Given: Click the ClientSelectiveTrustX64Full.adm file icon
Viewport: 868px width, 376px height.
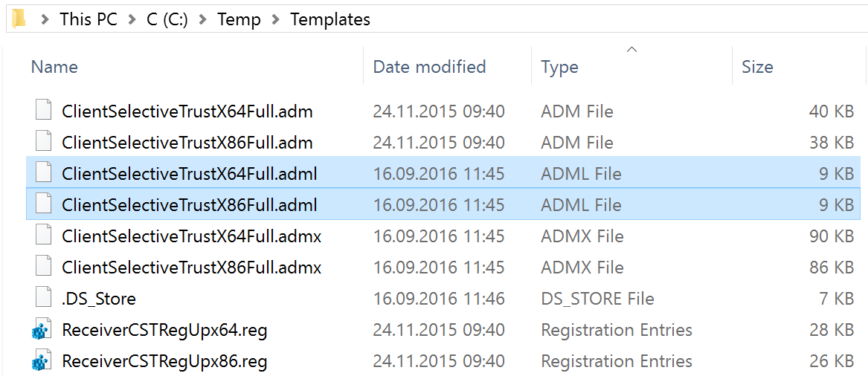Looking at the screenshot, I should 44,111.
